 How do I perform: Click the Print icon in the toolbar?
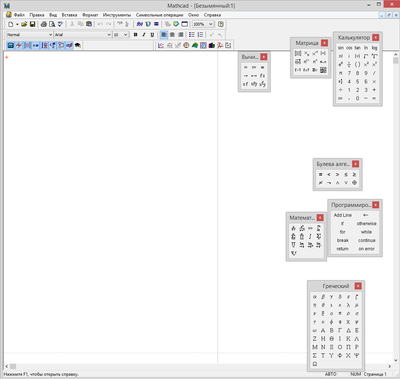(44, 24)
